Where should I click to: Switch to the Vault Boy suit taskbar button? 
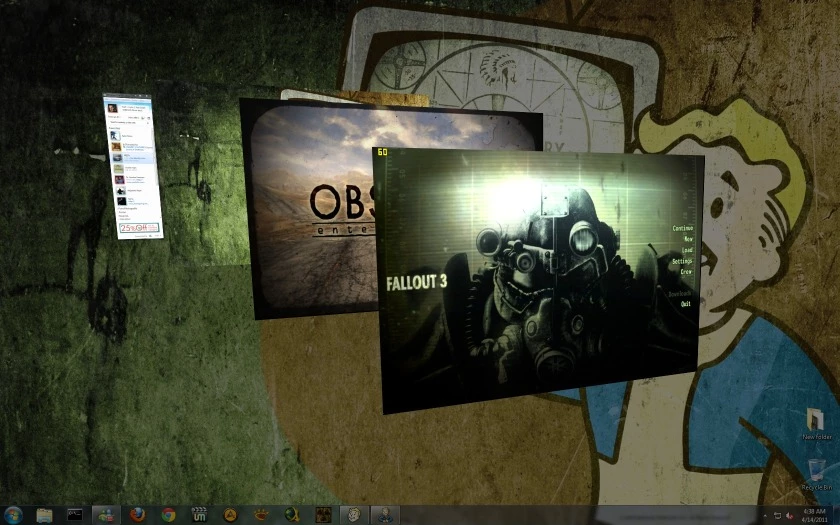pyautogui.click(x=385, y=515)
